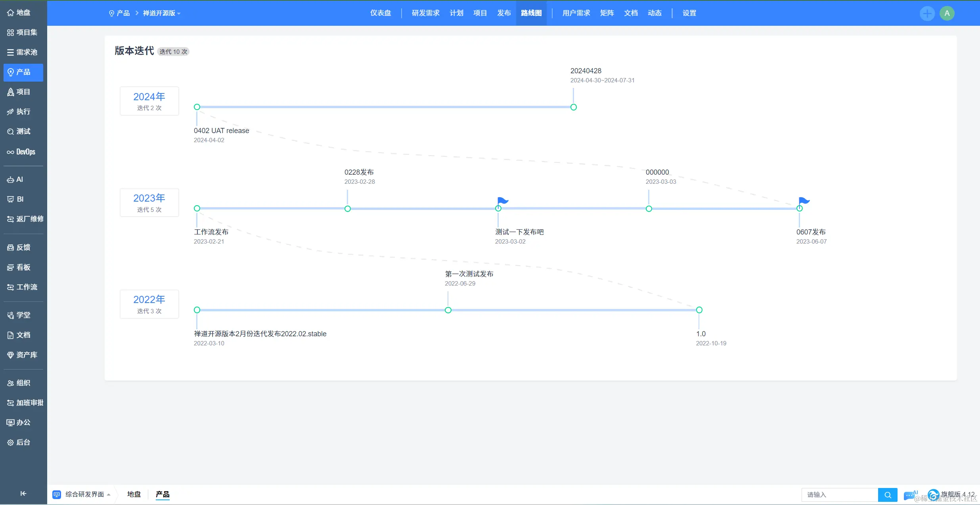Screen dimensions: 980x505
Task: Switch to the 地盘 tab at the bottom
Action: (x=134, y=494)
